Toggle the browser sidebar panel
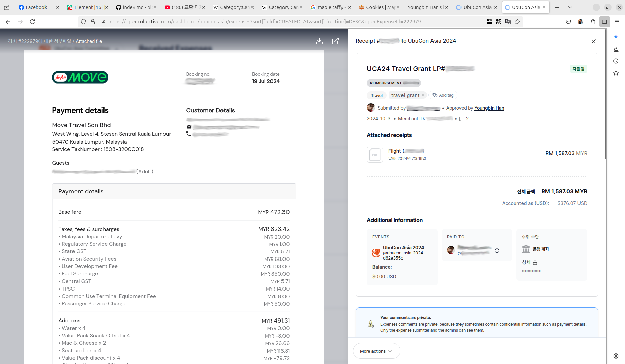625x364 pixels. 605,22
